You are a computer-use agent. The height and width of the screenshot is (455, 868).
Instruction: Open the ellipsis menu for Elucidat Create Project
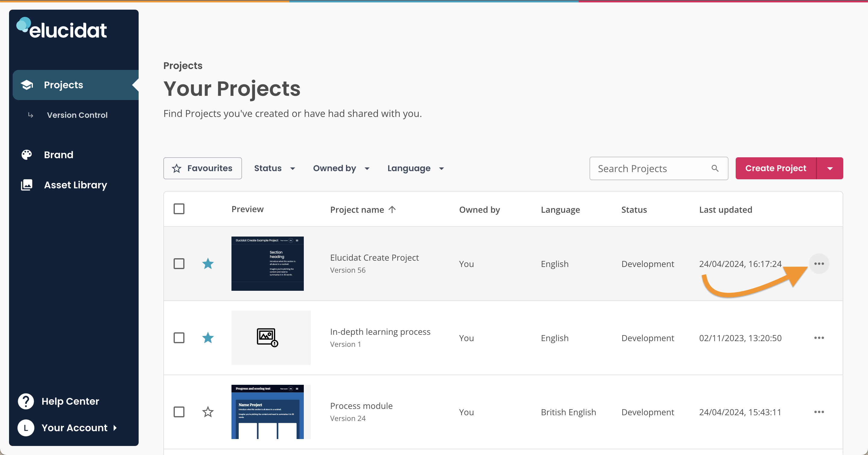819,264
